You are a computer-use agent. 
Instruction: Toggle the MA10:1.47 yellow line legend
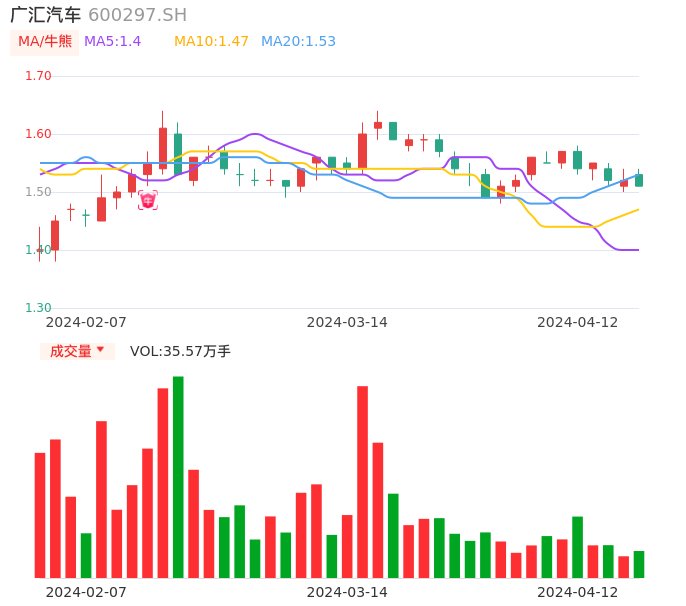tap(211, 41)
